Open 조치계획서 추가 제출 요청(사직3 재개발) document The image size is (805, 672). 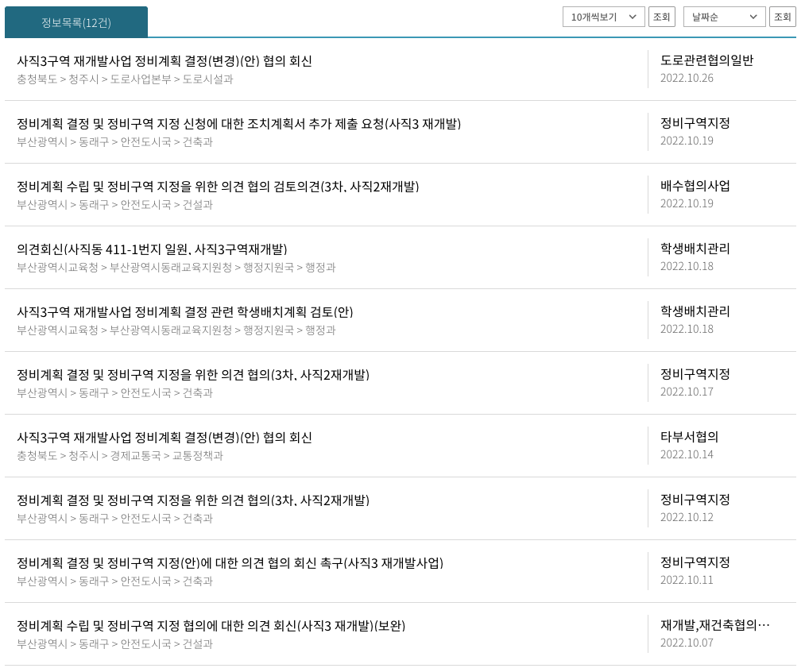click(x=238, y=124)
